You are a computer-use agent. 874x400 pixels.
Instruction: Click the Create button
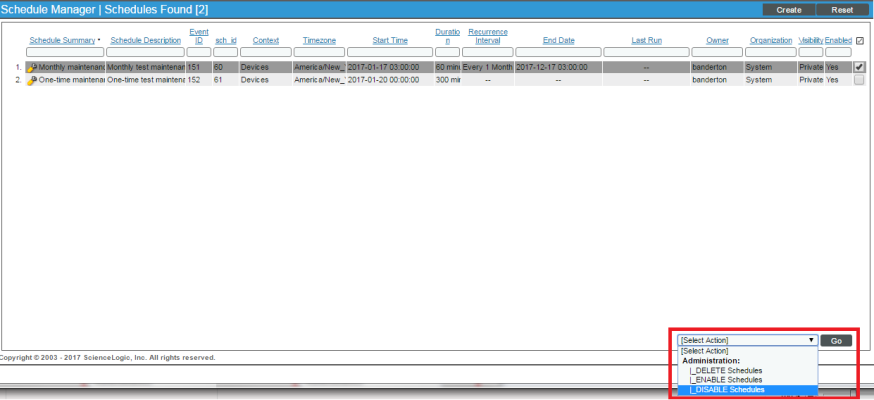tap(789, 9)
